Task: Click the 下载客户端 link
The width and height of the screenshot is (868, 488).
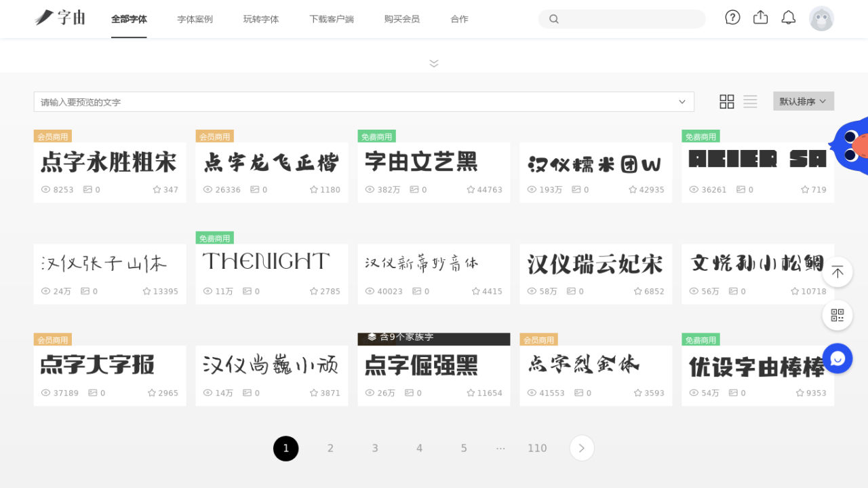Action: [332, 19]
